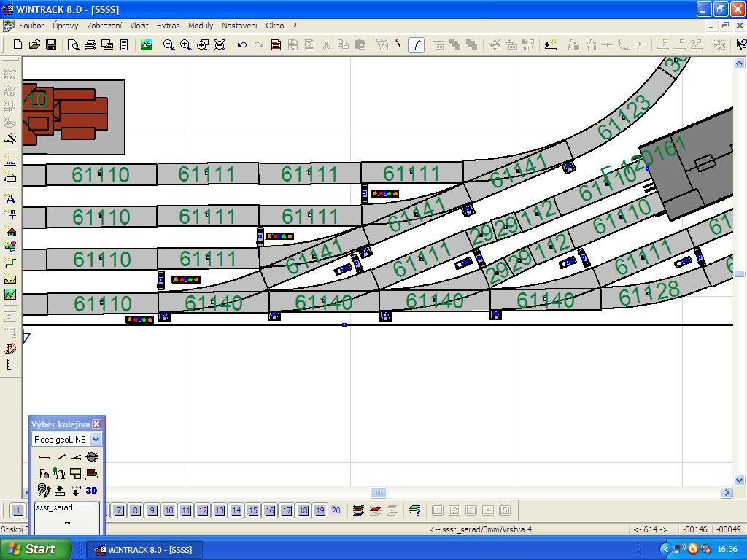This screenshot has height=560, width=747.
Task: Click the horizontal scrollbar thumb
Action: click(378, 492)
